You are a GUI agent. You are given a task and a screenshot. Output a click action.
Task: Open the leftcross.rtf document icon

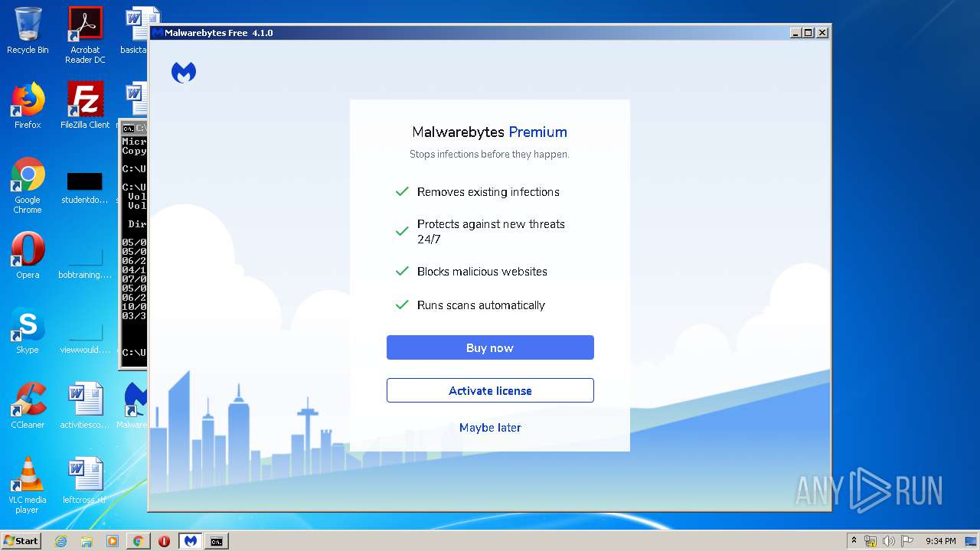(85, 481)
